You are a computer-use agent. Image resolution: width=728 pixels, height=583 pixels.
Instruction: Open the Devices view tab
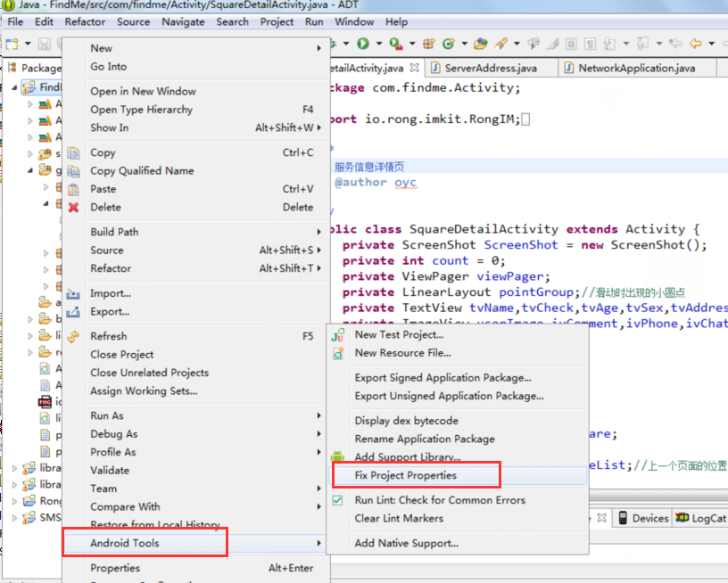[643, 518]
